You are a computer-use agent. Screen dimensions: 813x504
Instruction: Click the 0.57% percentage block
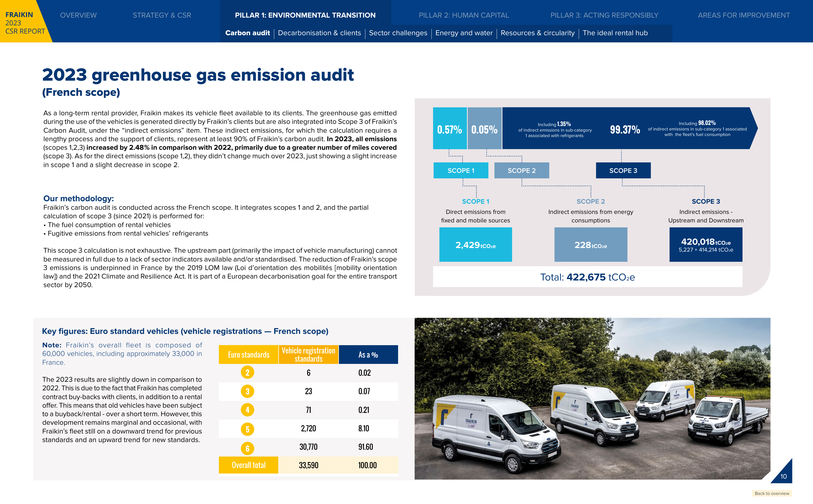[x=450, y=128]
